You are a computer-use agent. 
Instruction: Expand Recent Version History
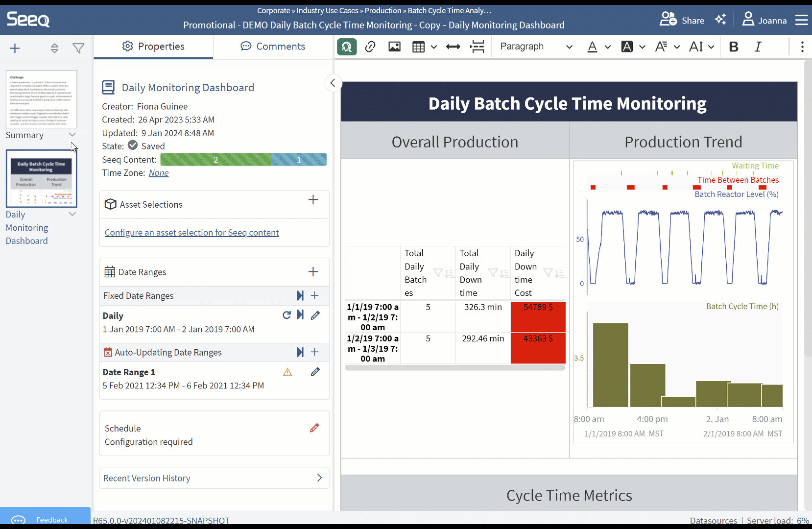[215, 478]
